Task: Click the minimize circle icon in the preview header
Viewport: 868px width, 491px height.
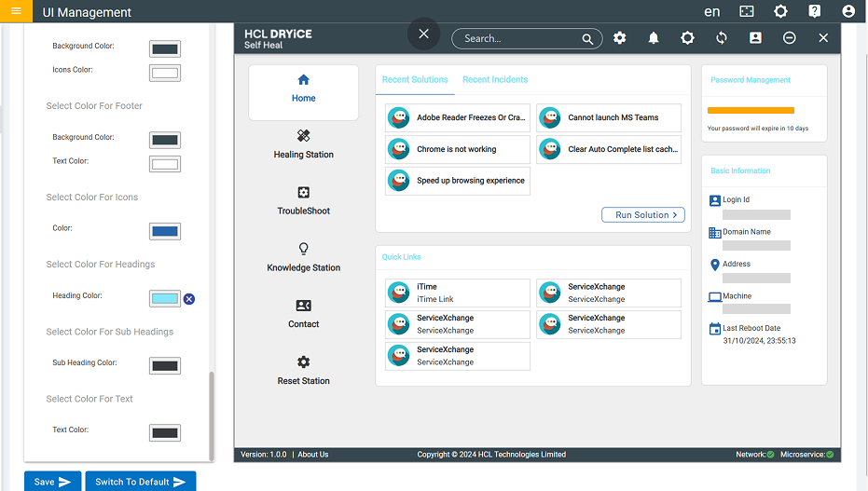Action: coord(790,37)
